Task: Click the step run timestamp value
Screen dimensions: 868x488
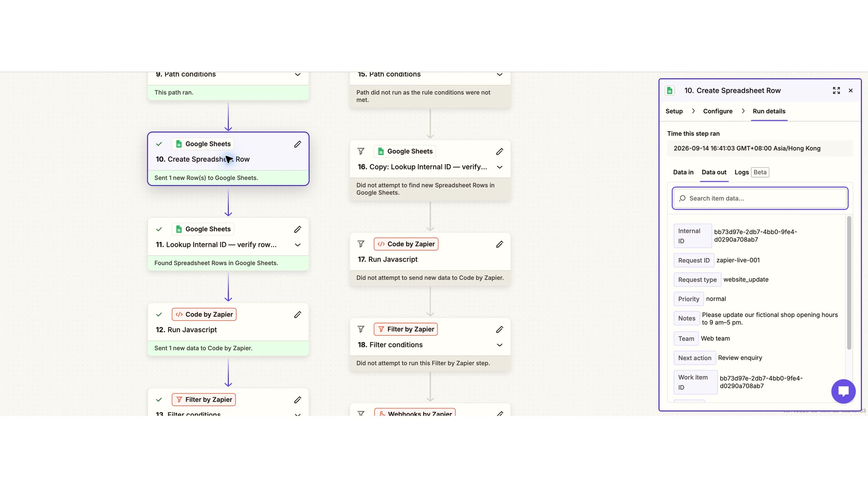Action: click(747, 148)
